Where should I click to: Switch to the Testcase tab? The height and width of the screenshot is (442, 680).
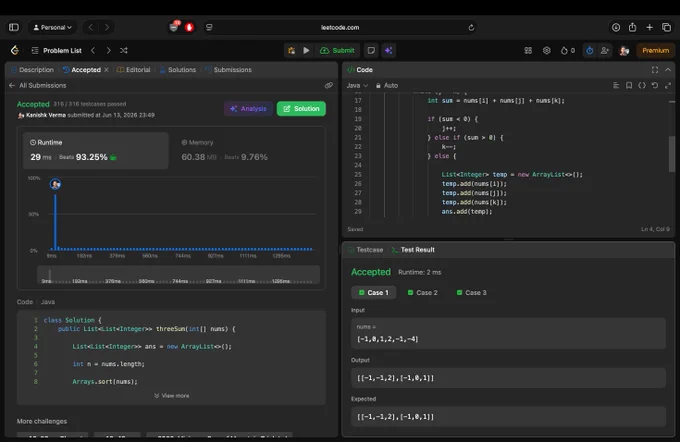click(x=365, y=250)
